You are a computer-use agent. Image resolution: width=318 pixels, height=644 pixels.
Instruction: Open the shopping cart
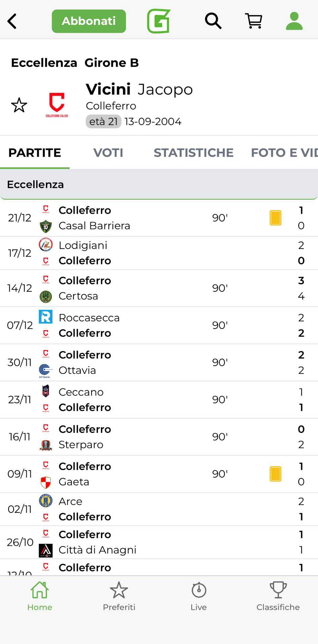click(254, 21)
